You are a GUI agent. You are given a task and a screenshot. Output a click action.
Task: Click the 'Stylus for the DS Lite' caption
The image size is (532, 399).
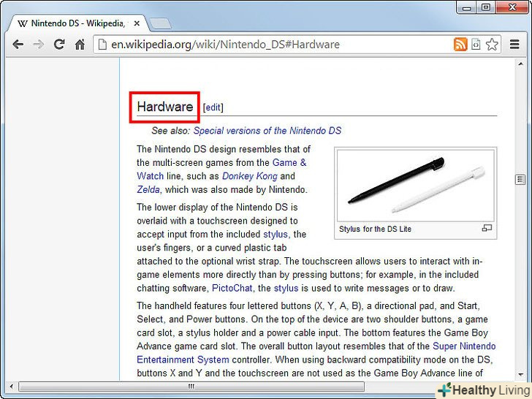(x=375, y=229)
